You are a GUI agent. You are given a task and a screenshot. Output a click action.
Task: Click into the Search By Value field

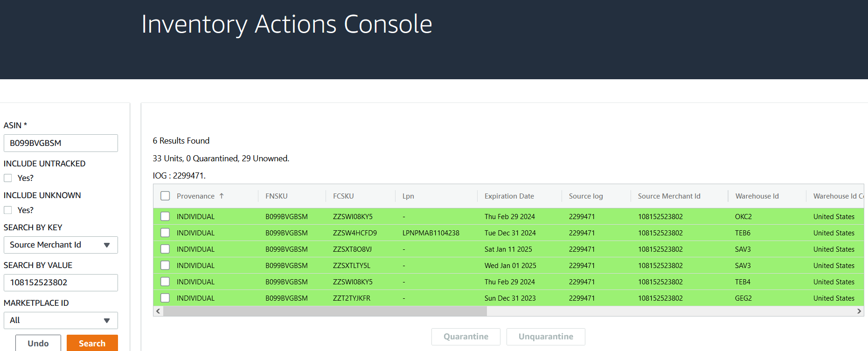61,282
